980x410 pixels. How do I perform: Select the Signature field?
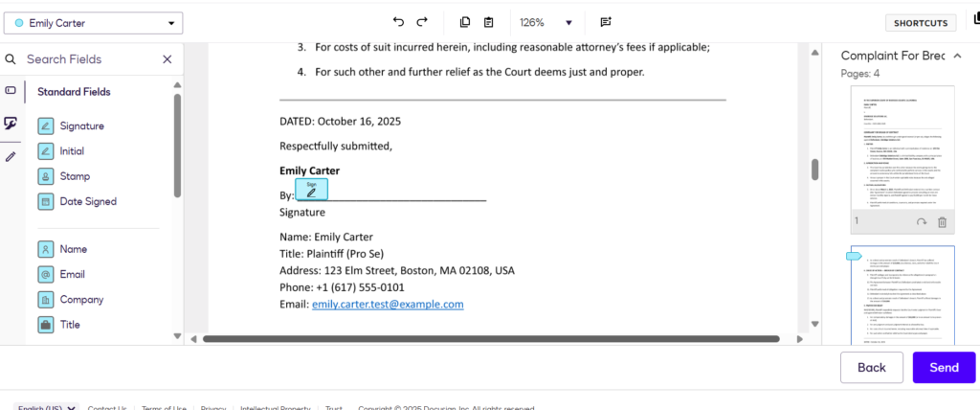click(81, 125)
